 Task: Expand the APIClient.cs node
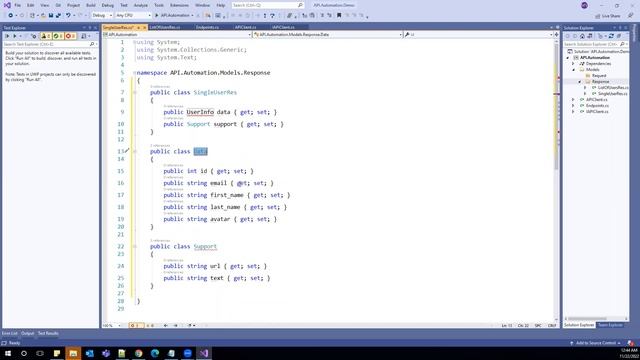point(573,100)
